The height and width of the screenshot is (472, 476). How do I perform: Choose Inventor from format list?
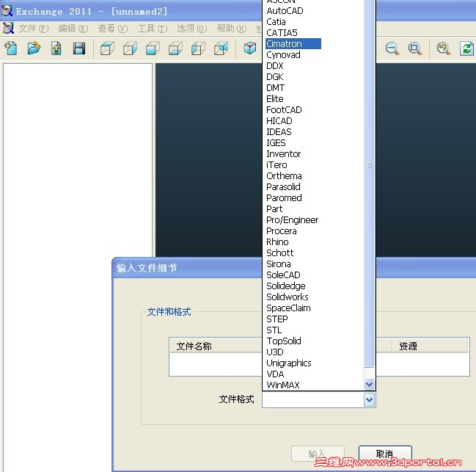tap(284, 154)
